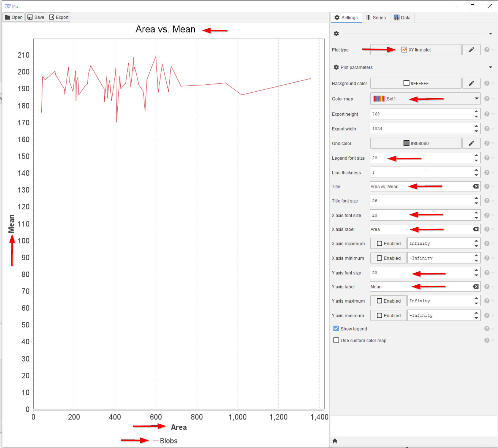
Task: Clear the Y axis label text
Action: (476, 287)
